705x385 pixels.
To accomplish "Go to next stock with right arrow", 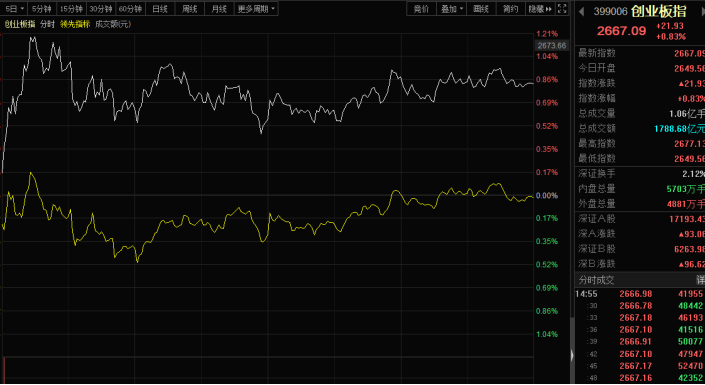I will tap(702, 11).
